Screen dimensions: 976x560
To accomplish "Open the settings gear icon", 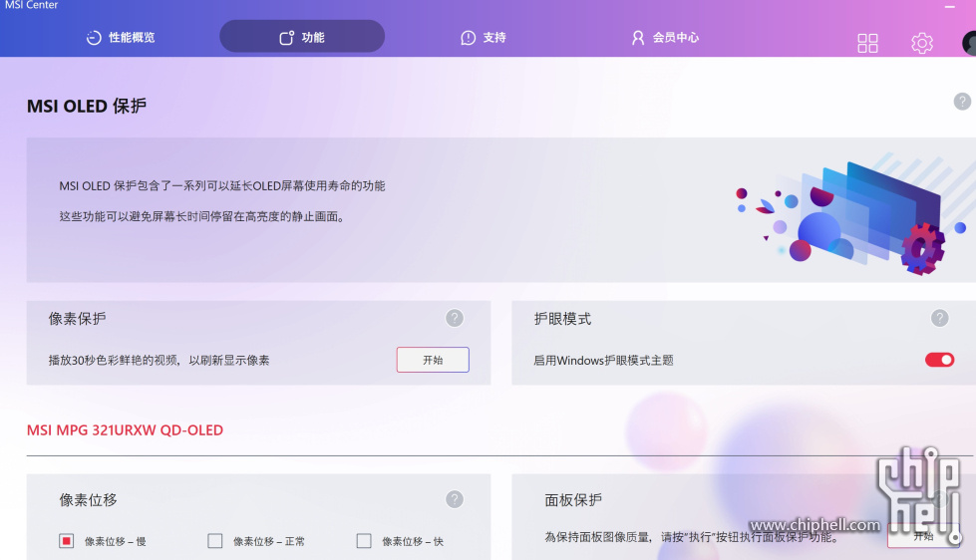I will [x=922, y=43].
